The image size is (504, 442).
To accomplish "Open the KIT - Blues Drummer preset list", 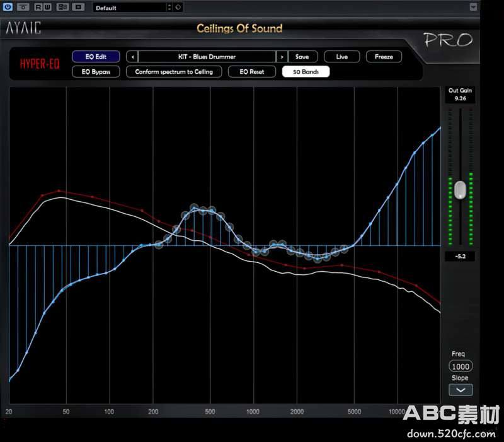I will coord(207,57).
